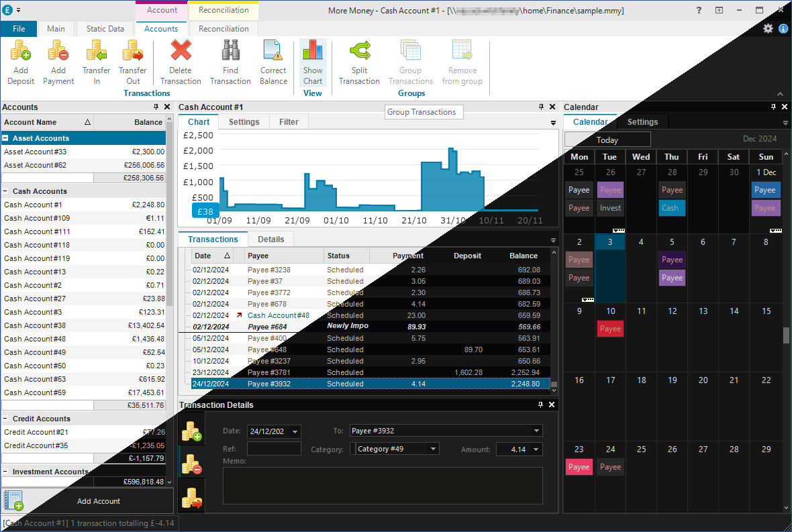Toggle auto-hide pin on the Calendar panel
Image resolution: width=792 pixels, height=532 pixels.
pos(774,107)
